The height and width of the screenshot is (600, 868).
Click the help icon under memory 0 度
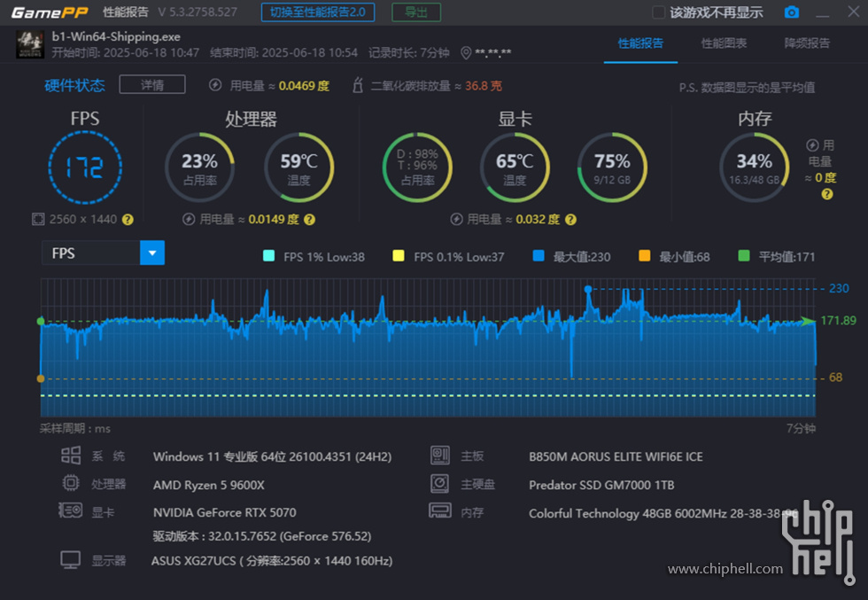tap(827, 194)
